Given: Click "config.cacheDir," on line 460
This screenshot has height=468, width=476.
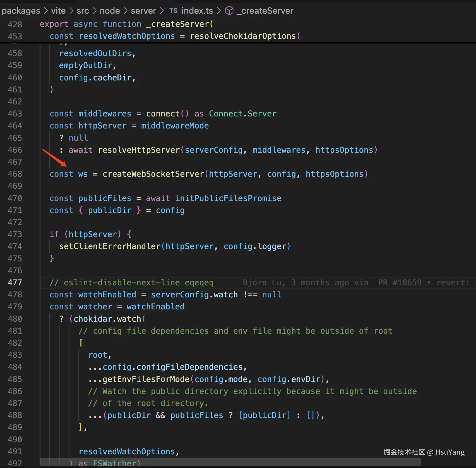Looking at the screenshot, I should tap(98, 78).
